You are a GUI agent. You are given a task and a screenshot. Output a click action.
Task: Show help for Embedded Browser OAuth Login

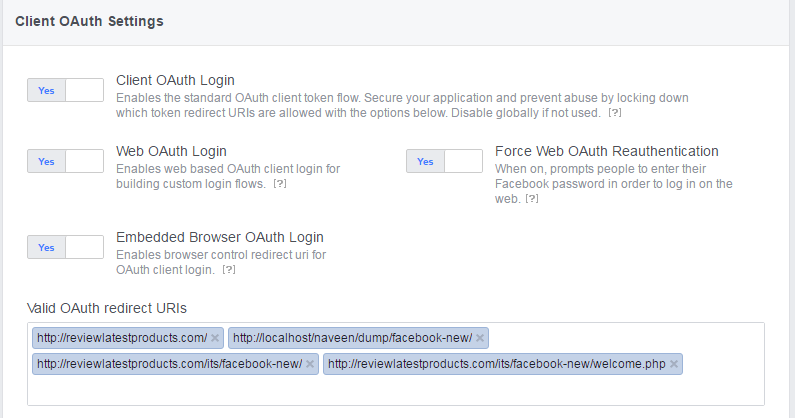(x=229, y=270)
